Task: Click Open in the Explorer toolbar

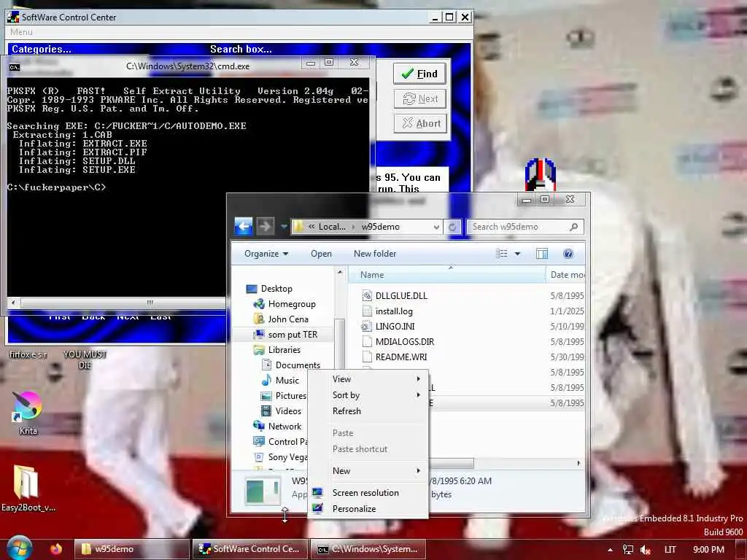Action: [321, 254]
